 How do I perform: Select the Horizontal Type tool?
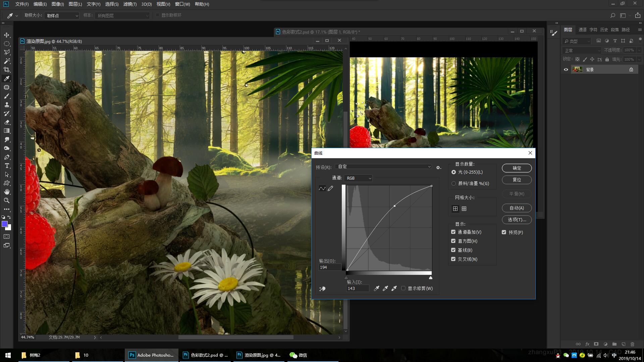click(x=7, y=166)
